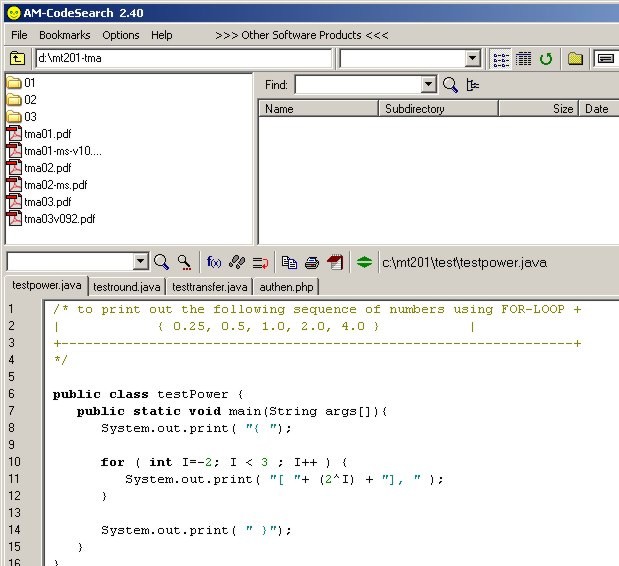Image resolution: width=619 pixels, height=566 pixels.
Task: Switch to testround.java tab
Action: pyautogui.click(x=127, y=287)
